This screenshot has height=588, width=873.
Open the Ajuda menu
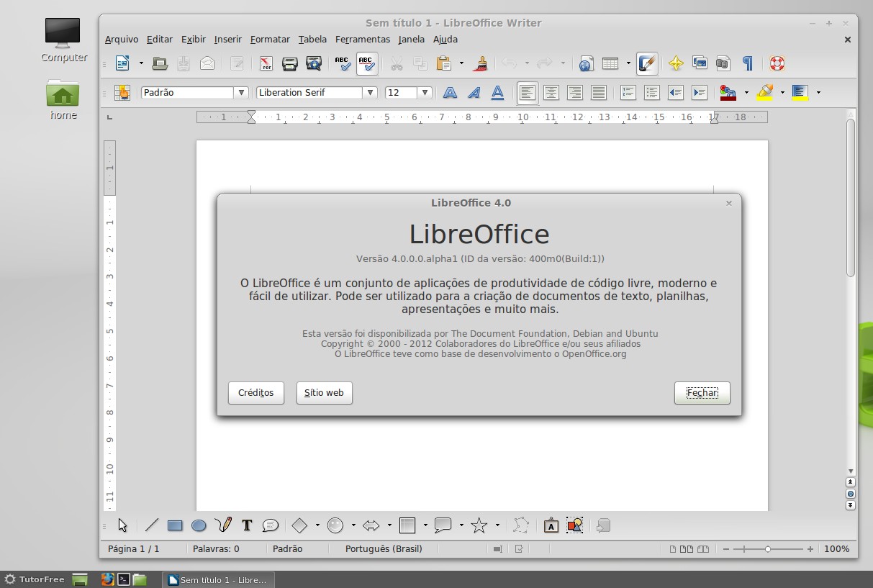point(445,40)
